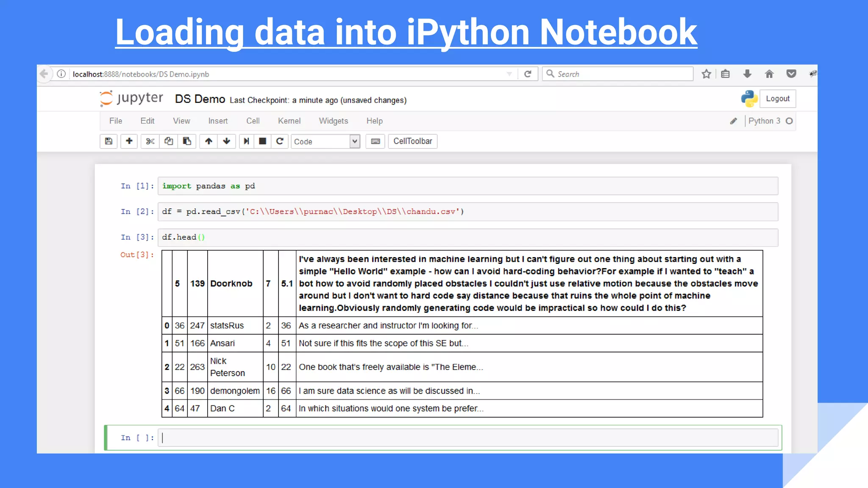
Task: Click the 'I am sure data science' cell
Action: tap(529, 391)
